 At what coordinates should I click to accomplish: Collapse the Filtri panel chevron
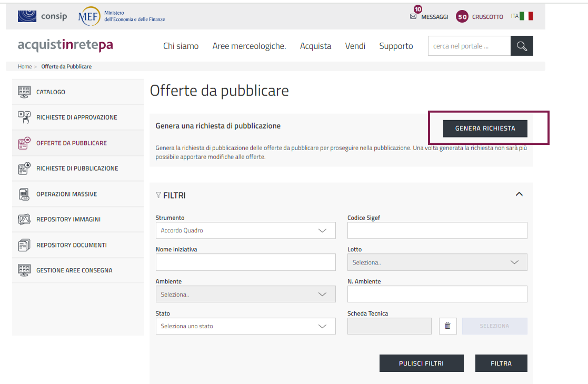point(519,194)
